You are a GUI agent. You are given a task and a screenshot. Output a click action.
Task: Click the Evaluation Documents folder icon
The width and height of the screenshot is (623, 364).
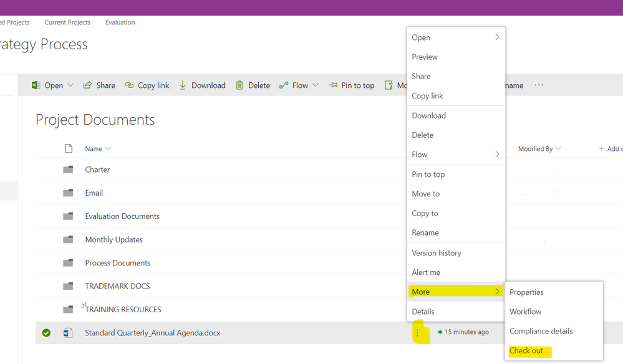[68, 216]
